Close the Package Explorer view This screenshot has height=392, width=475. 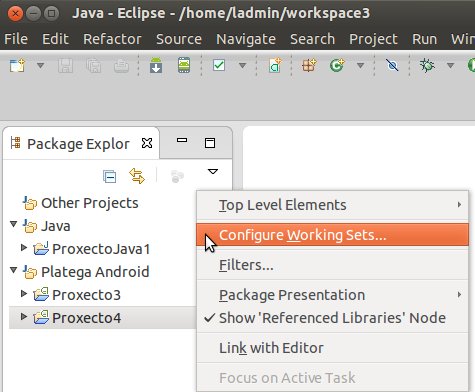click(x=147, y=143)
